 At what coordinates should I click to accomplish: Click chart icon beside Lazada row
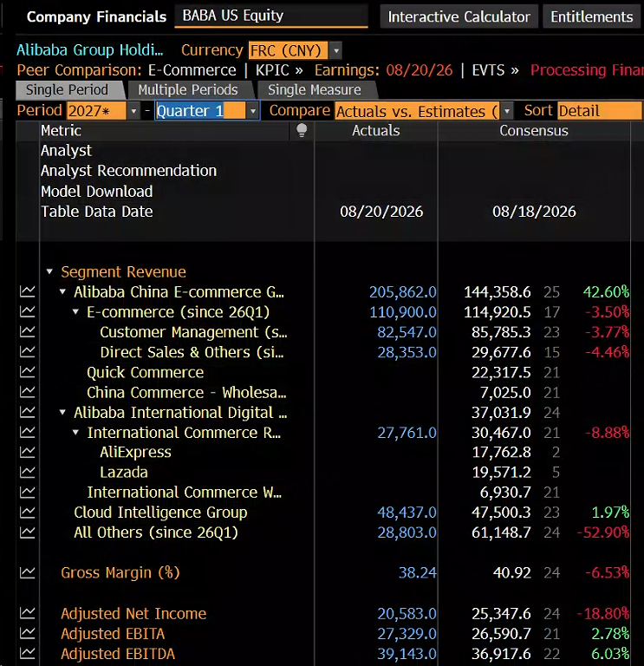pyautogui.click(x=27, y=472)
